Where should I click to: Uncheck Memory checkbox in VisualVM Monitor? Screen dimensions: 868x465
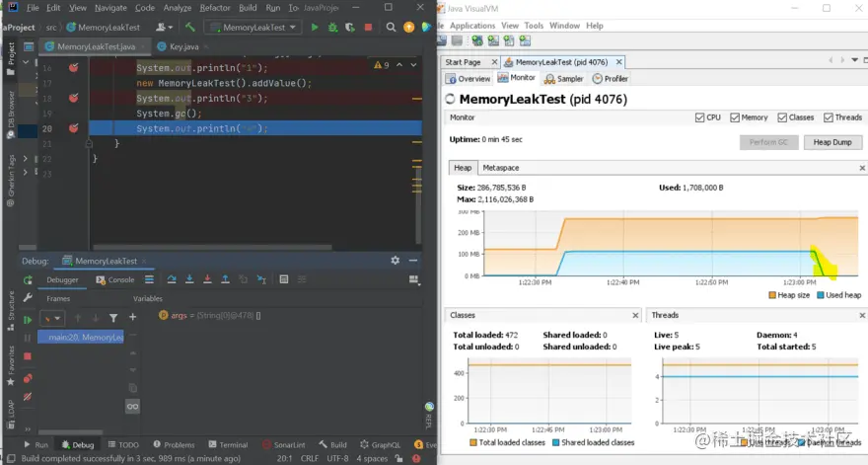pos(735,117)
